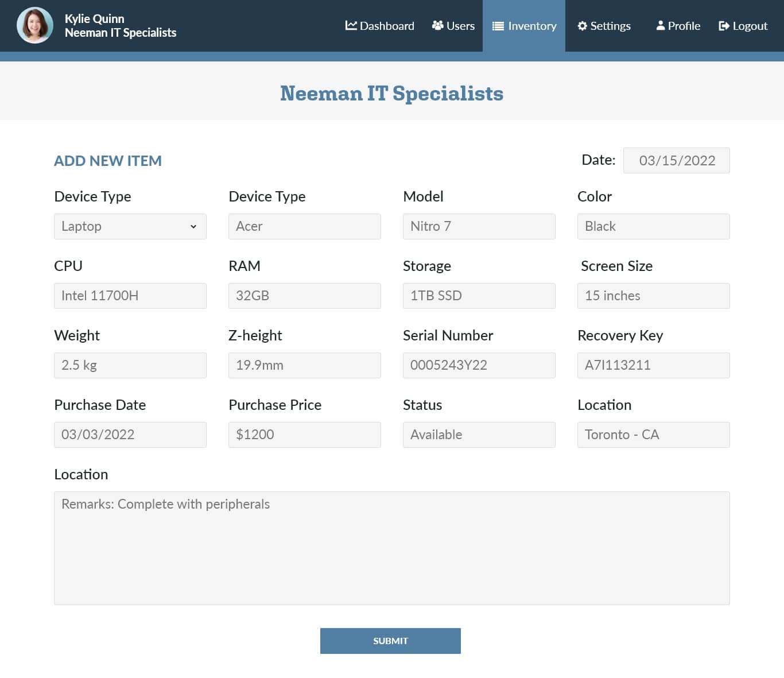Screen dimensions: 784x678
Task: Click the Logout arrow icon
Action: [x=724, y=26]
